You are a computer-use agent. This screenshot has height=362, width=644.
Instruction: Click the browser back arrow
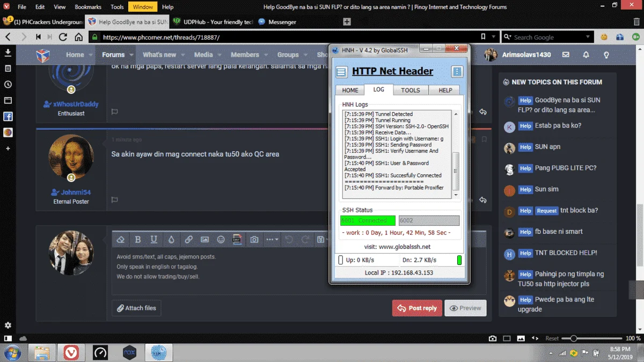[x=8, y=37]
